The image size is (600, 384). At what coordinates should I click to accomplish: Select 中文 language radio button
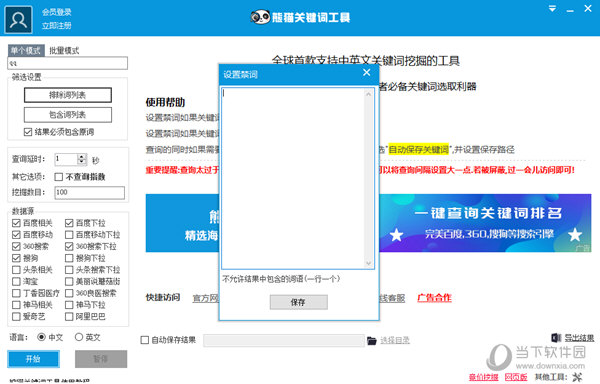pos(41,337)
